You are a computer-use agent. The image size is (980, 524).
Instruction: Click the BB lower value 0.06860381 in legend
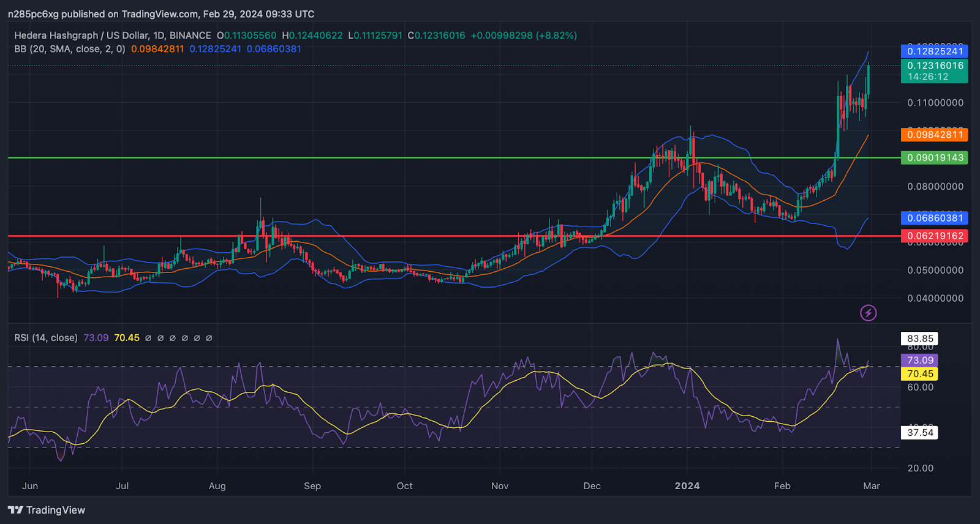click(274, 49)
